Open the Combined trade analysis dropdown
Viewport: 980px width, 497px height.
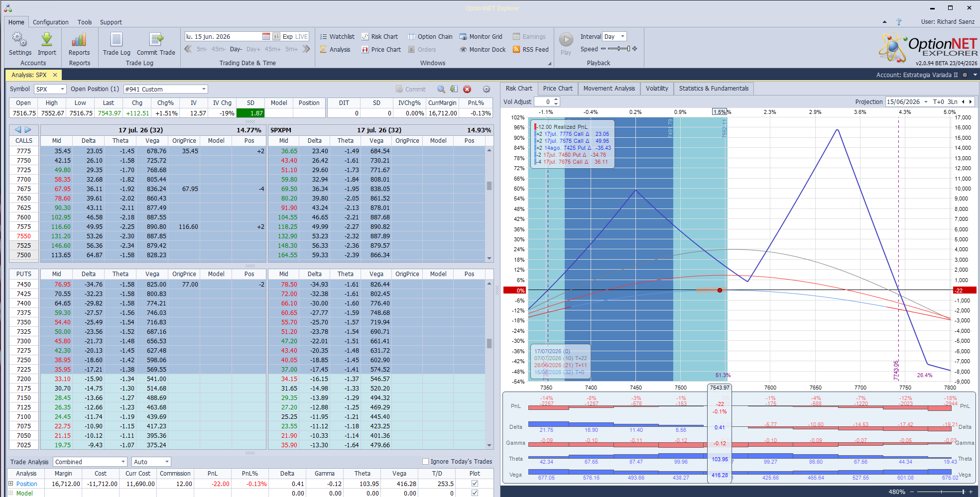[x=123, y=462]
